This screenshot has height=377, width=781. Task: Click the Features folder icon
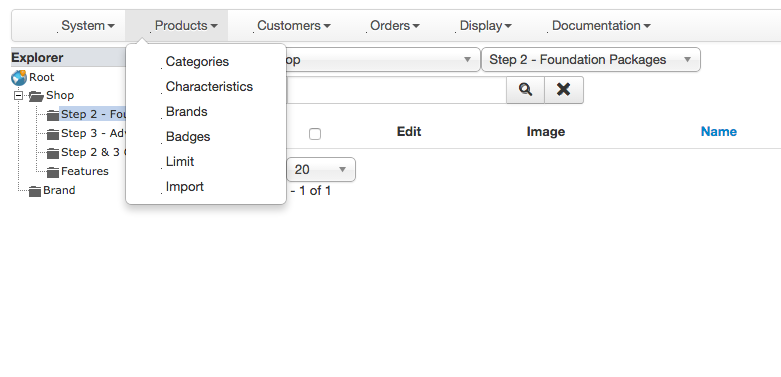tap(53, 172)
